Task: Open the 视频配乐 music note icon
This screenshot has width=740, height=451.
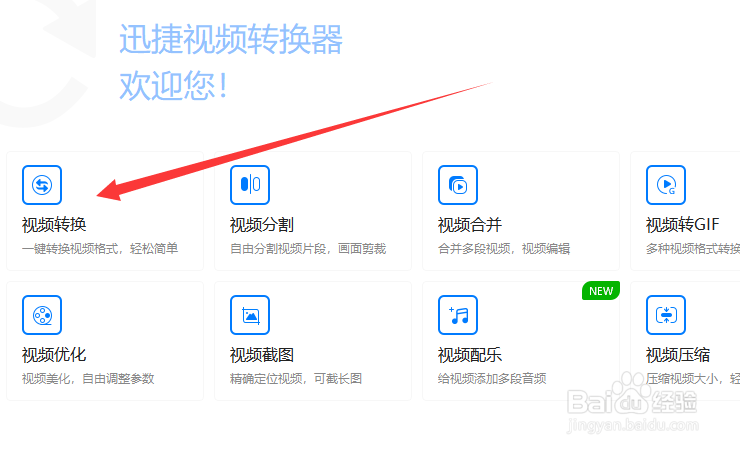Action: point(458,315)
